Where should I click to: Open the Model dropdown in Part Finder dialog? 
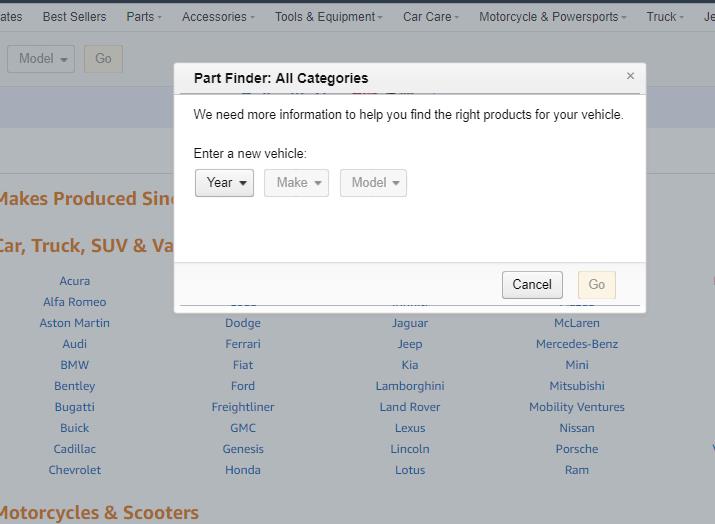(373, 183)
